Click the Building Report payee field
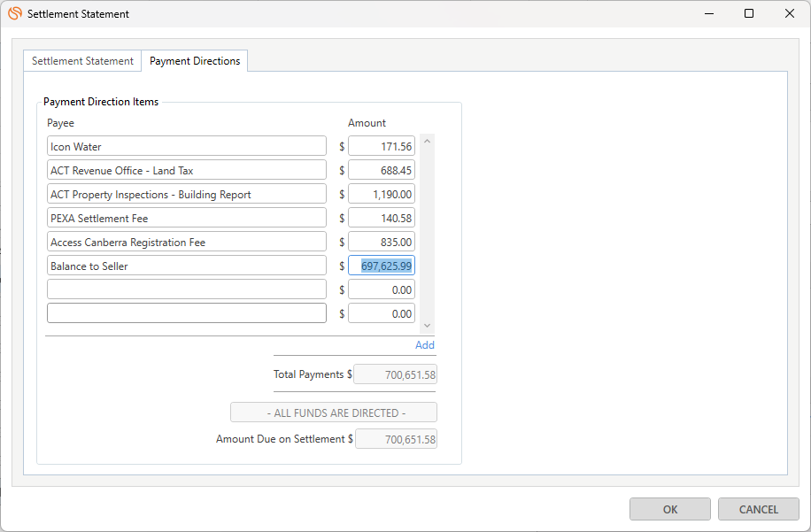This screenshot has width=811, height=532. click(187, 195)
